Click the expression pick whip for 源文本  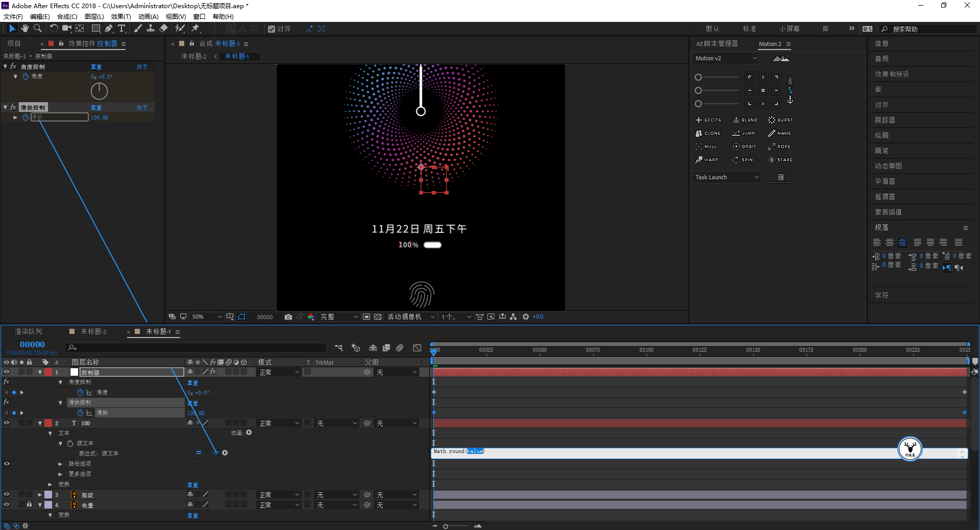click(216, 453)
